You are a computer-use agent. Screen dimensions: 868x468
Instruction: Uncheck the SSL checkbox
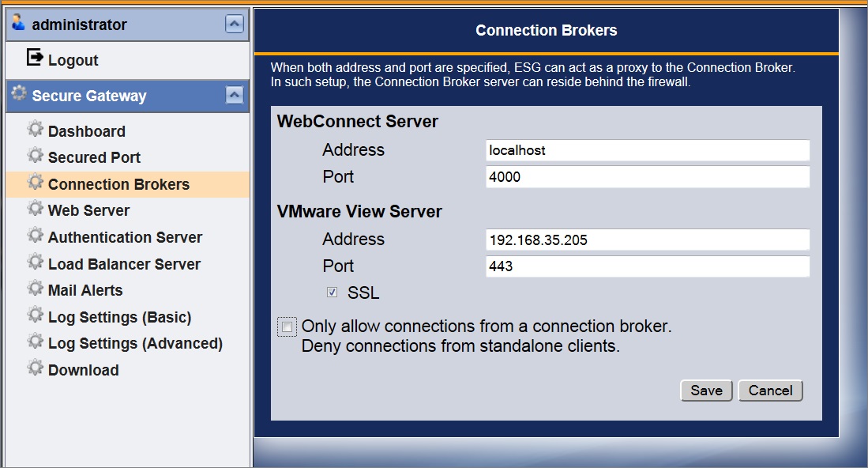click(333, 292)
